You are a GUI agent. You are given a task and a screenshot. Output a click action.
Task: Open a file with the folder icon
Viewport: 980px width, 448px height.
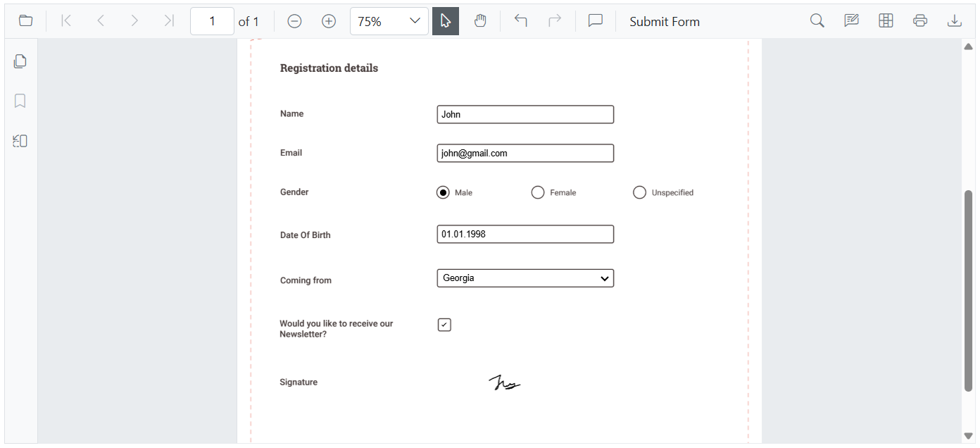[26, 21]
